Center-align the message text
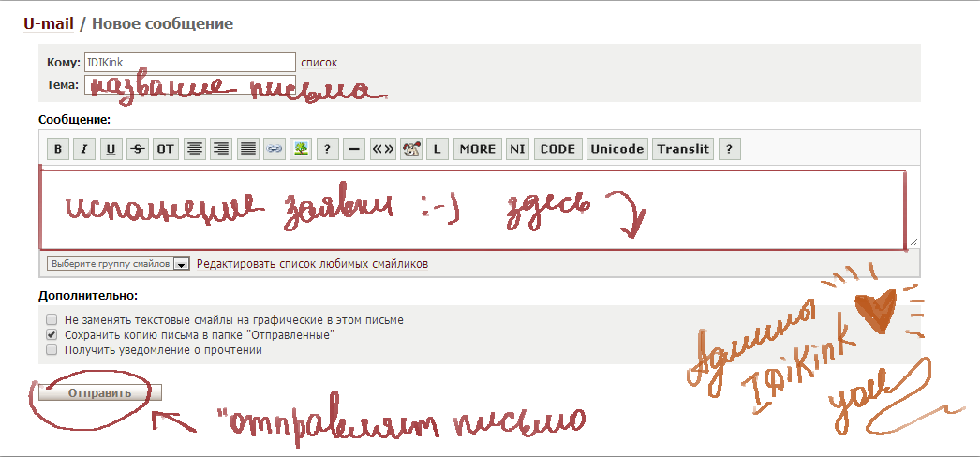The image size is (980, 457). click(x=194, y=149)
